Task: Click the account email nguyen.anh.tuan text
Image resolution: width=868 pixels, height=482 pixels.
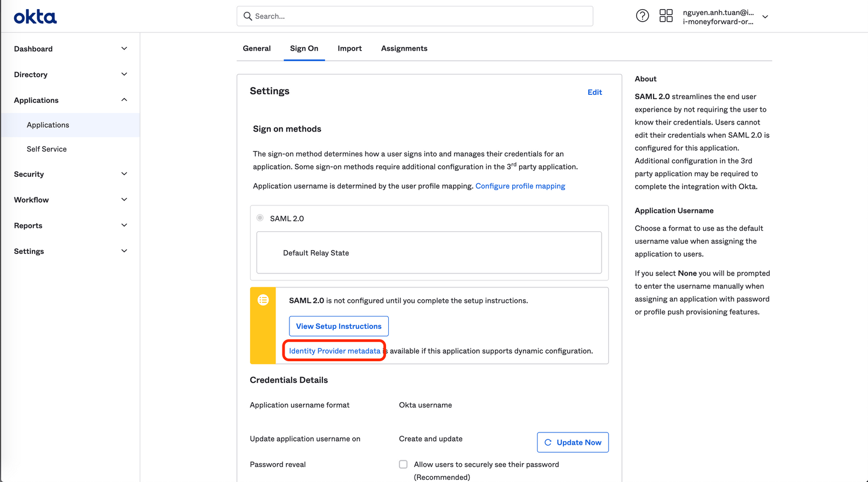Action: (x=718, y=12)
